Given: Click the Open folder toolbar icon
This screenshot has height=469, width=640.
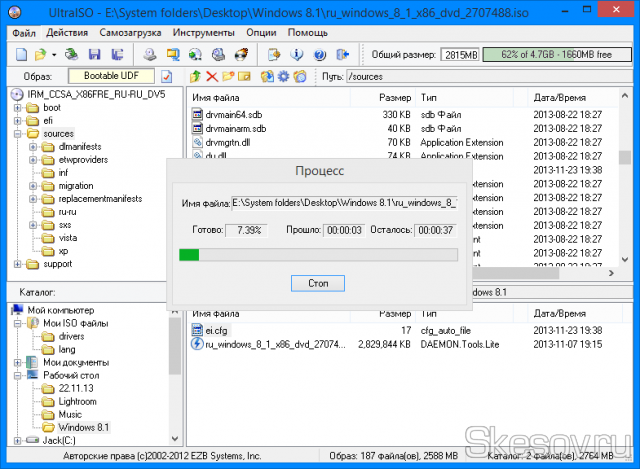Looking at the screenshot, I should pyautogui.click(x=39, y=54).
